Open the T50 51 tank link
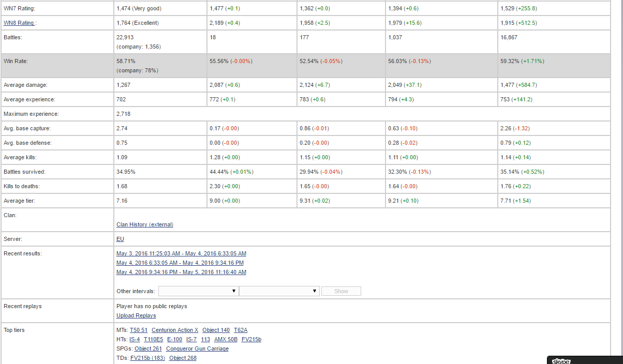Screen dimensions: 623x364 tap(139, 330)
